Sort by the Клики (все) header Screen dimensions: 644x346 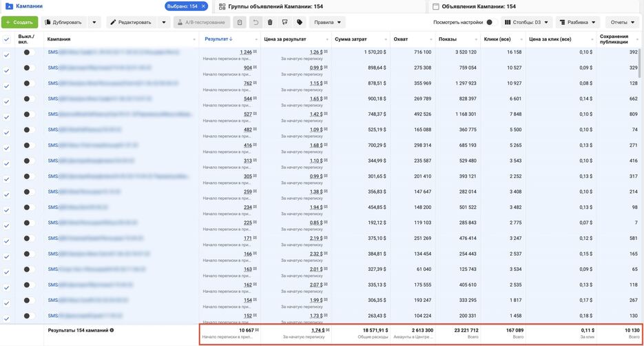[x=497, y=39]
